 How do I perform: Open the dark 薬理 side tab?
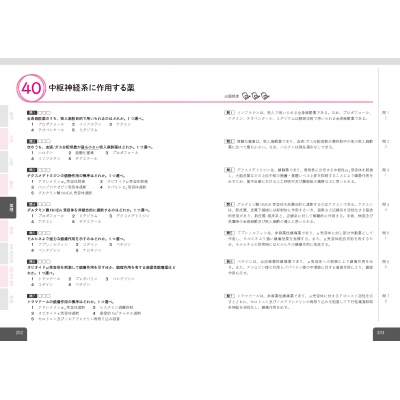click(8, 208)
